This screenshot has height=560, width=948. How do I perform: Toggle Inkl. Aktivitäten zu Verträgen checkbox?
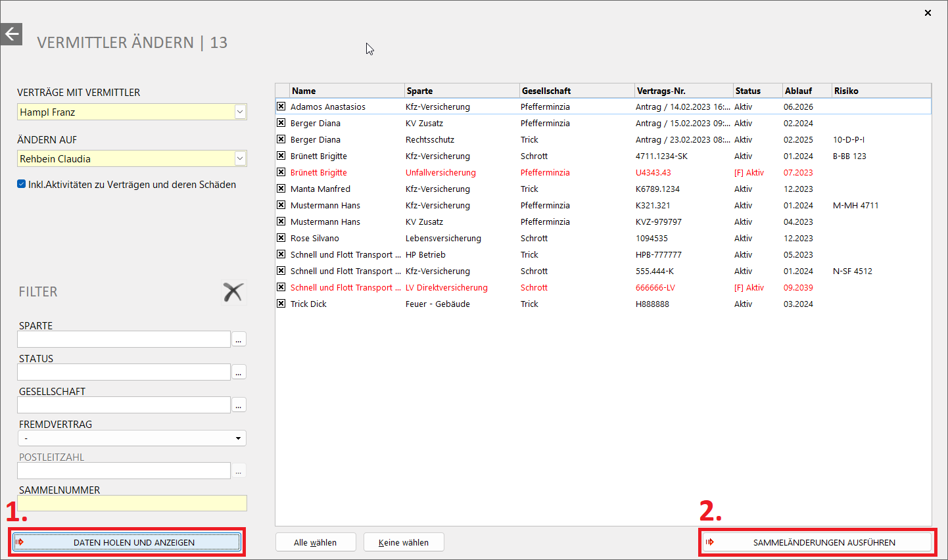[x=22, y=185]
